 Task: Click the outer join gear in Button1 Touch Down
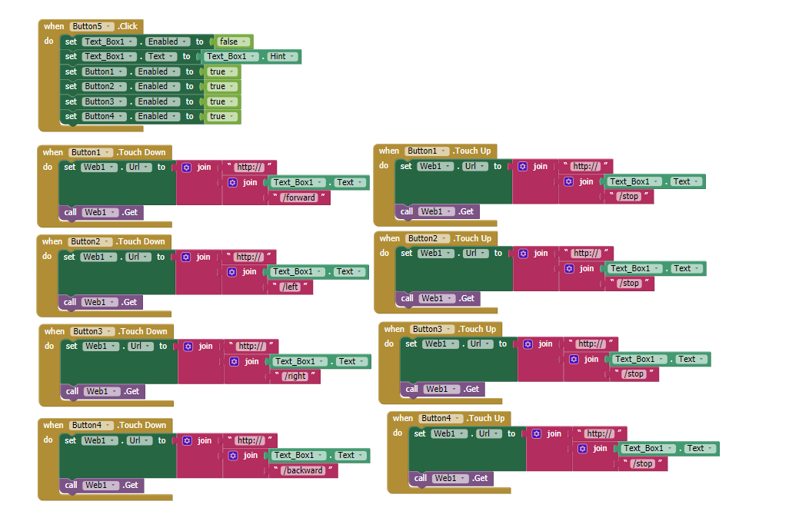186,168
